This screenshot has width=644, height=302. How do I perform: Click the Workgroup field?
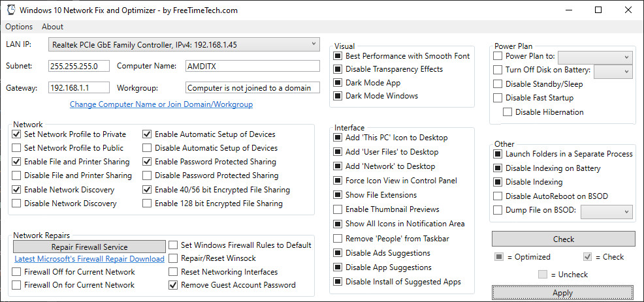(252, 87)
